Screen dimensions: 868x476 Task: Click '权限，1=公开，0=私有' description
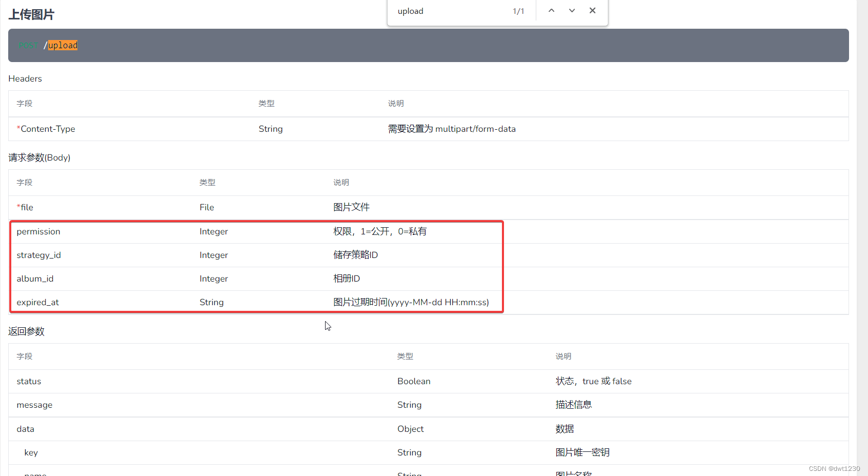point(380,231)
